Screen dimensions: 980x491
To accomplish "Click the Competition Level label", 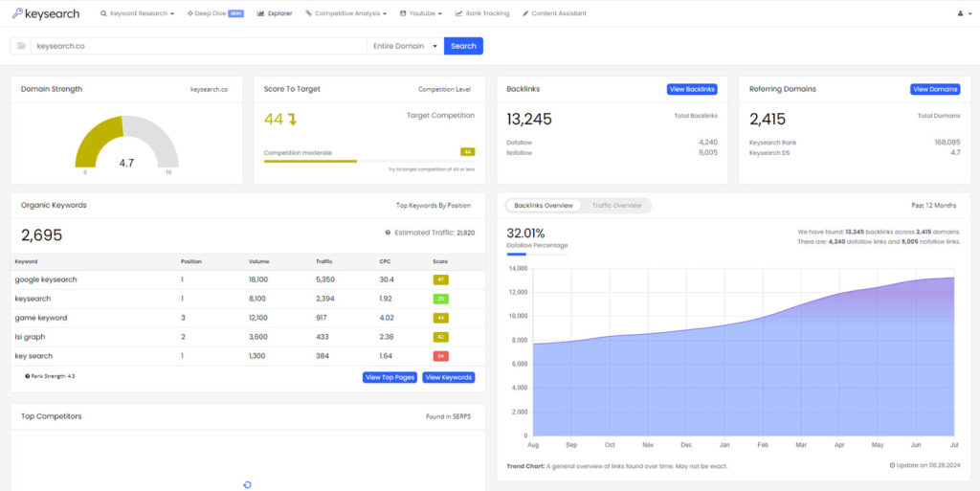I will [x=444, y=89].
